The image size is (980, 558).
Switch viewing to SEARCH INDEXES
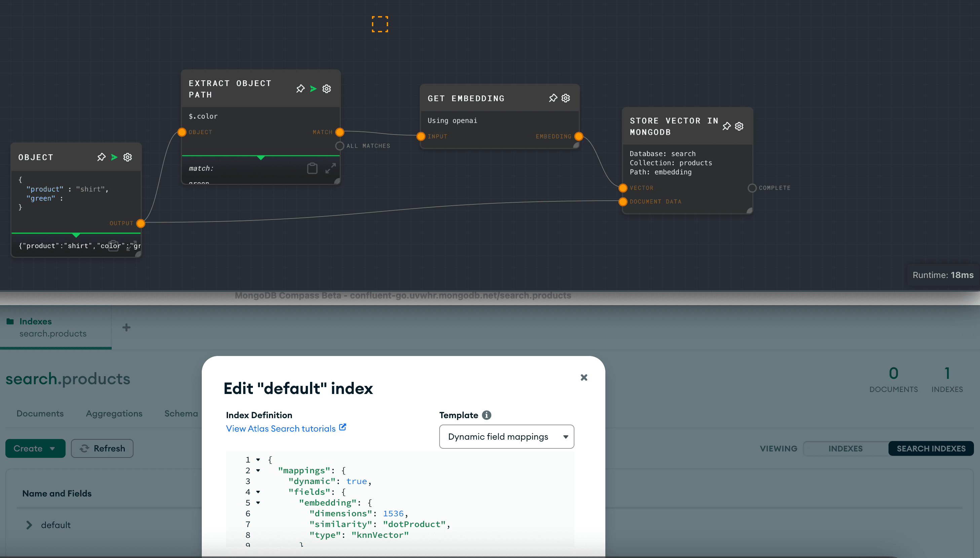click(x=931, y=448)
